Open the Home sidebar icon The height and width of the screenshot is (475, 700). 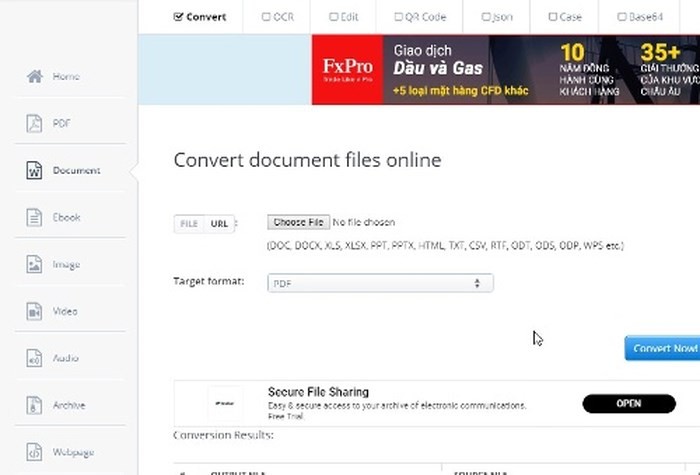35,76
